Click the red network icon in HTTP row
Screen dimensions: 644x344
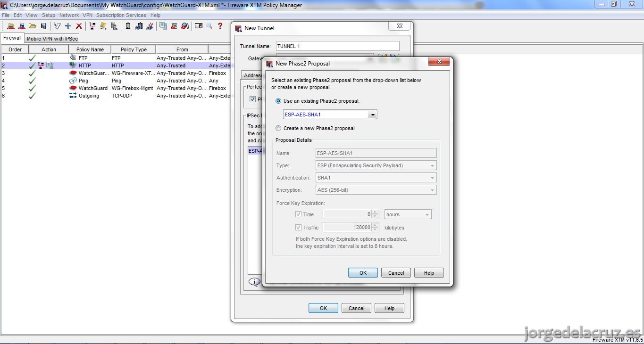pos(41,66)
